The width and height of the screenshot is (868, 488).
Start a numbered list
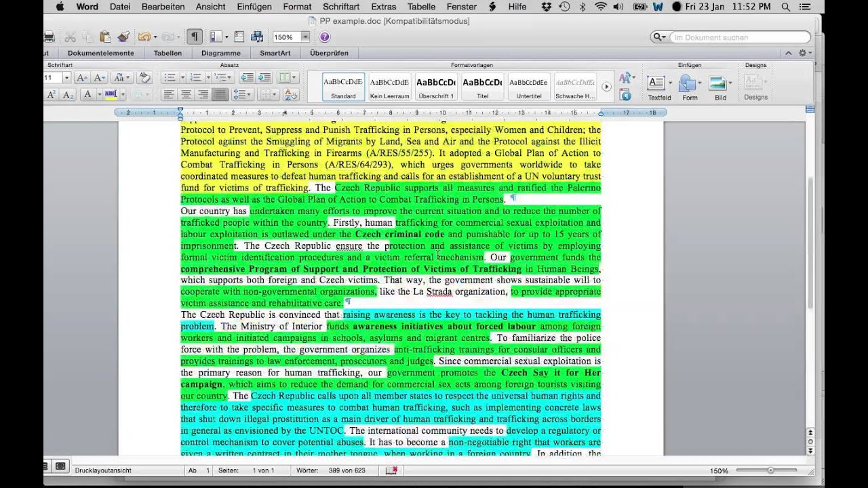point(195,78)
